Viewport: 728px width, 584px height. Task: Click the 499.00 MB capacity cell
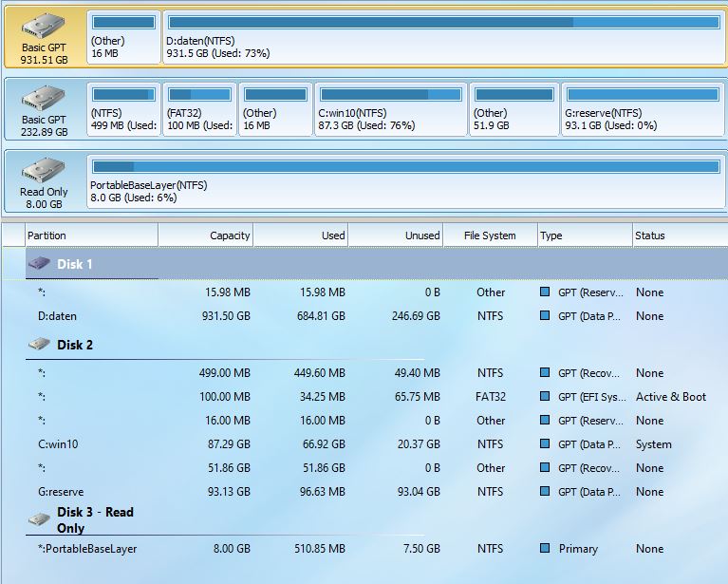point(225,373)
